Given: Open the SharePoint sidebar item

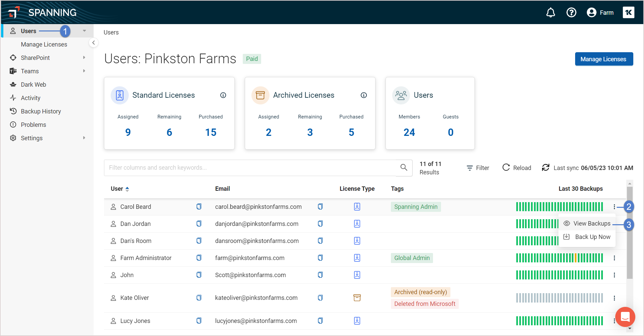Looking at the screenshot, I should tap(35, 58).
